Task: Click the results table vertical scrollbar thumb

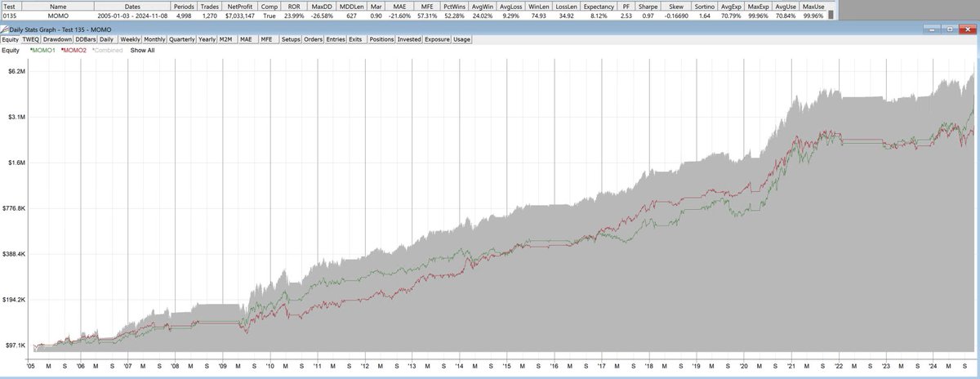Action: tap(831, 15)
